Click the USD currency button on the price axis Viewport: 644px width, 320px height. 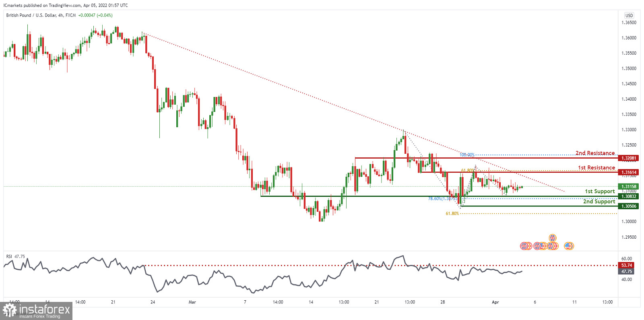click(x=629, y=15)
